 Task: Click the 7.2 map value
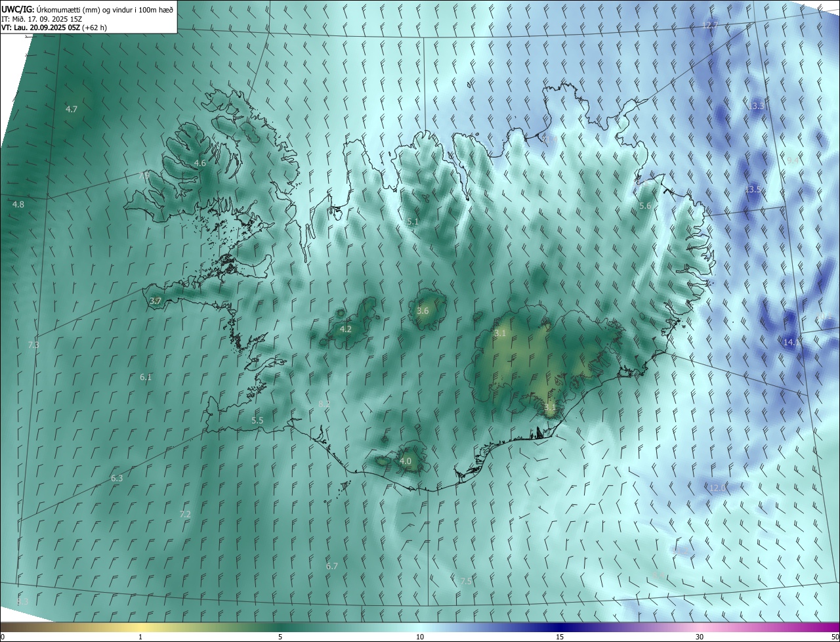point(185,514)
